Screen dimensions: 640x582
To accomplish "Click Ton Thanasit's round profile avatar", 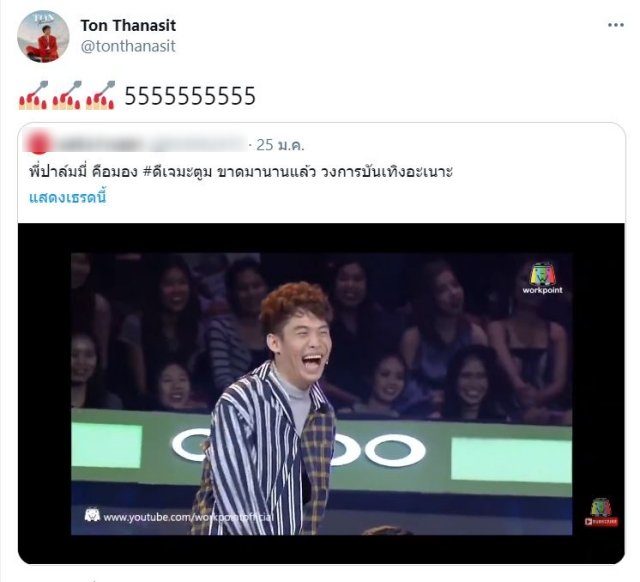I will 43,36.
